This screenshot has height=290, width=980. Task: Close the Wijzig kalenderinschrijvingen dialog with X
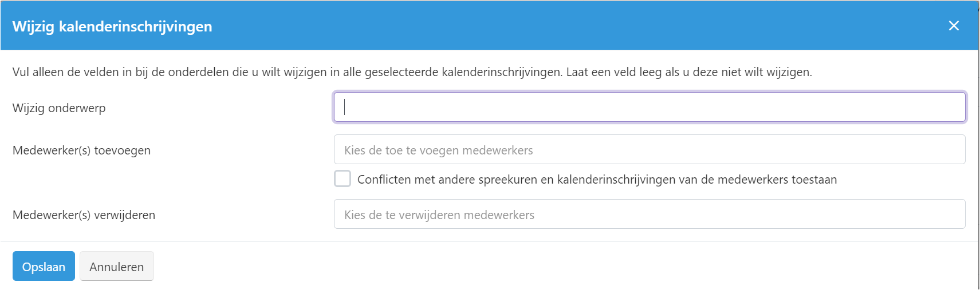pyautogui.click(x=954, y=26)
